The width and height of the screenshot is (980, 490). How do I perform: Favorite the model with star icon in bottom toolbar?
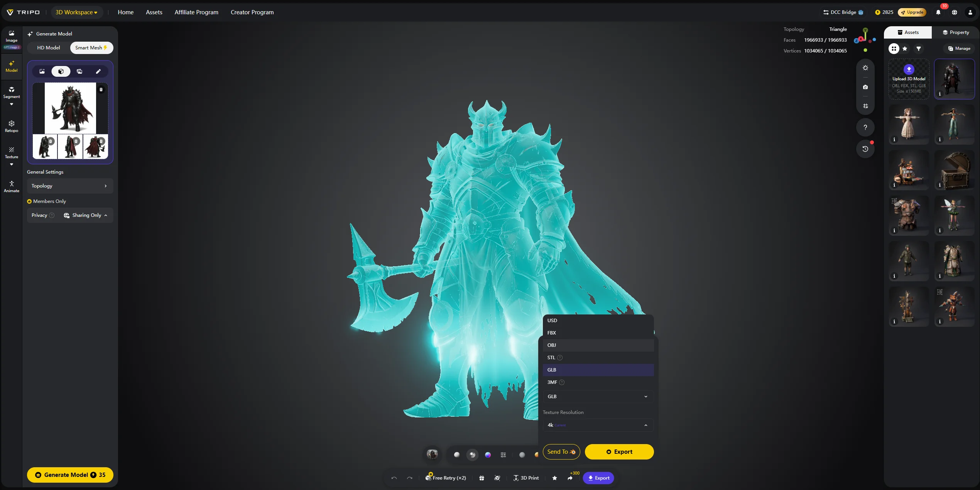click(554, 478)
